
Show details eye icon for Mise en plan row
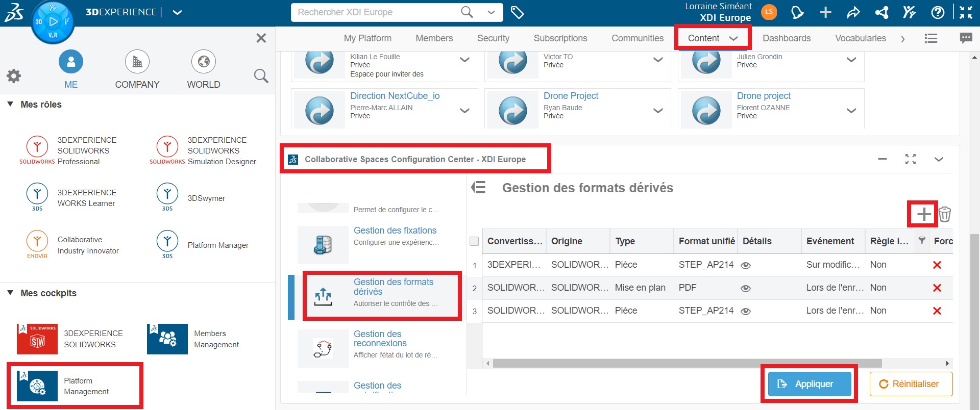746,288
